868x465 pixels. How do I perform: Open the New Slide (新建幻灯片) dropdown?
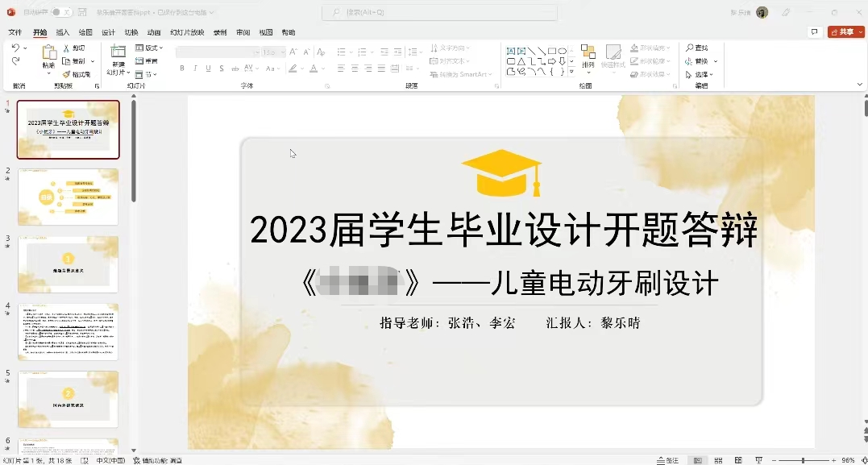tap(118, 73)
